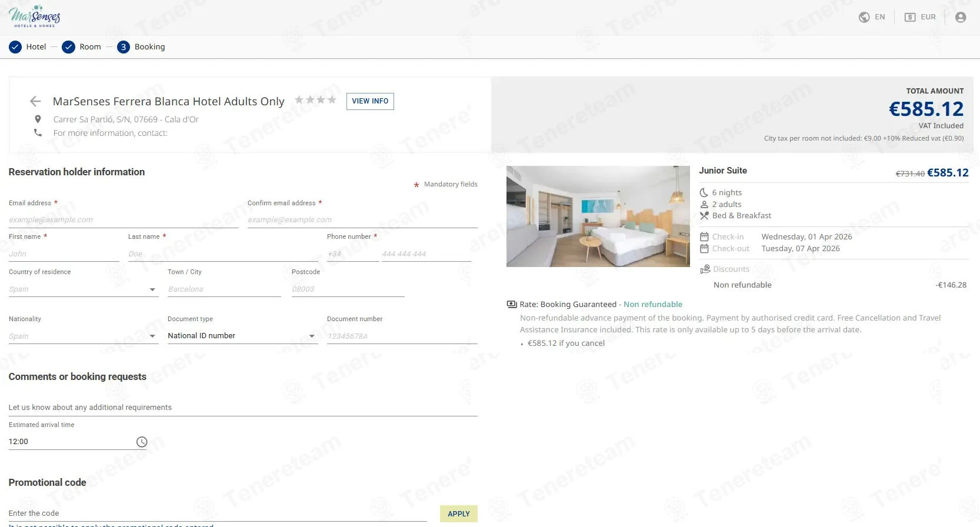980x527 pixels.
Task: Open the language selector globe icon
Action: [864, 17]
